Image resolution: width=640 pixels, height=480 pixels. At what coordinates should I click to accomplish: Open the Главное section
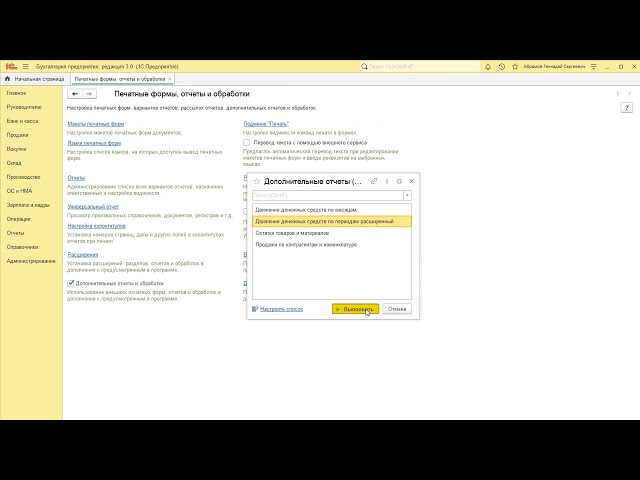click(x=16, y=93)
